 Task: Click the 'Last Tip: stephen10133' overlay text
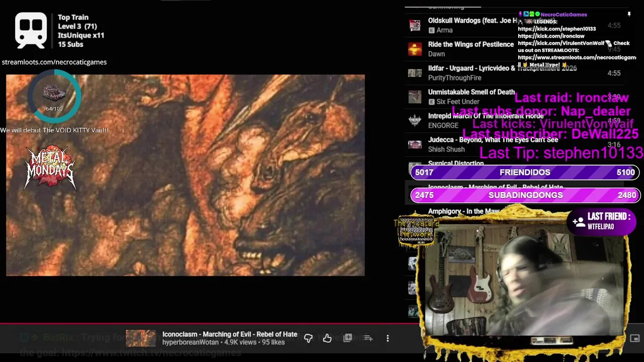(x=561, y=153)
